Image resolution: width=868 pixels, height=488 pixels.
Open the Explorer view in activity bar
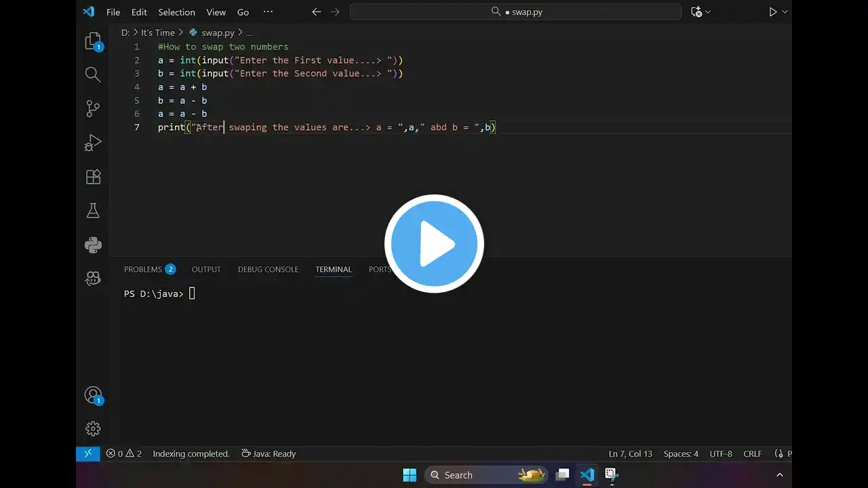pyautogui.click(x=93, y=41)
